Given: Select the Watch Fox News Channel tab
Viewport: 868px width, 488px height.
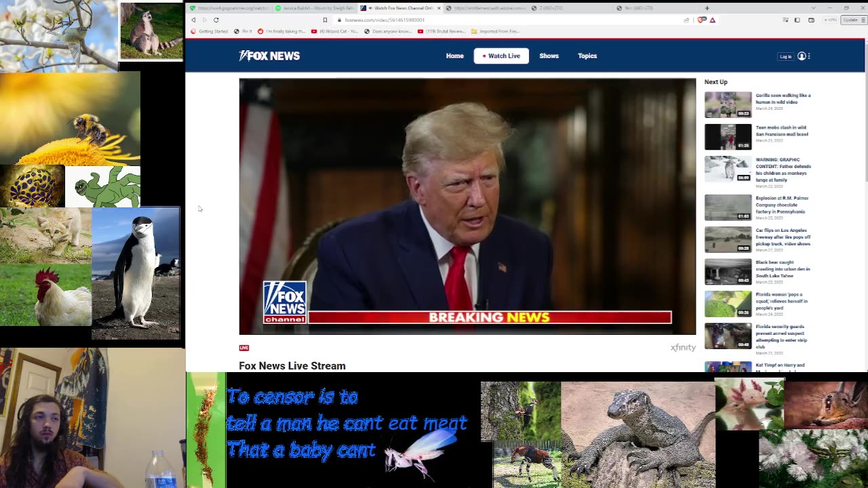Looking at the screenshot, I should [400, 8].
